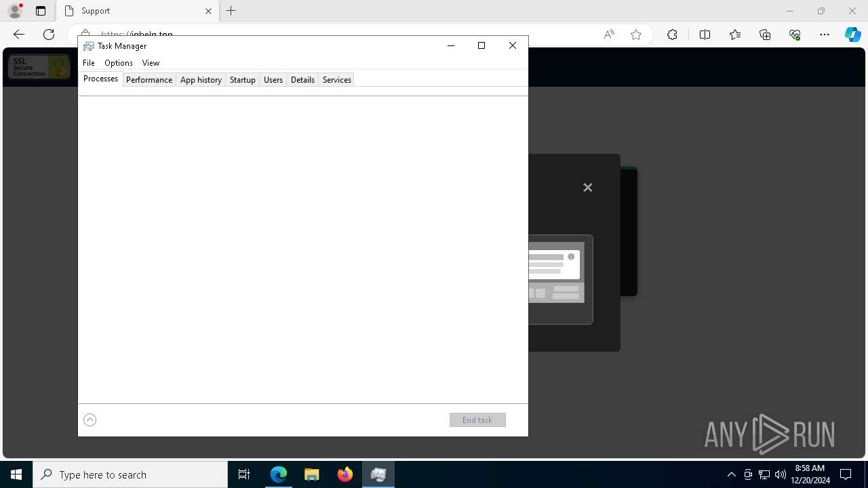Switch to the Performance tab
This screenshot has width=868, height=488.
pyautogui.click(x=149, y=79)
